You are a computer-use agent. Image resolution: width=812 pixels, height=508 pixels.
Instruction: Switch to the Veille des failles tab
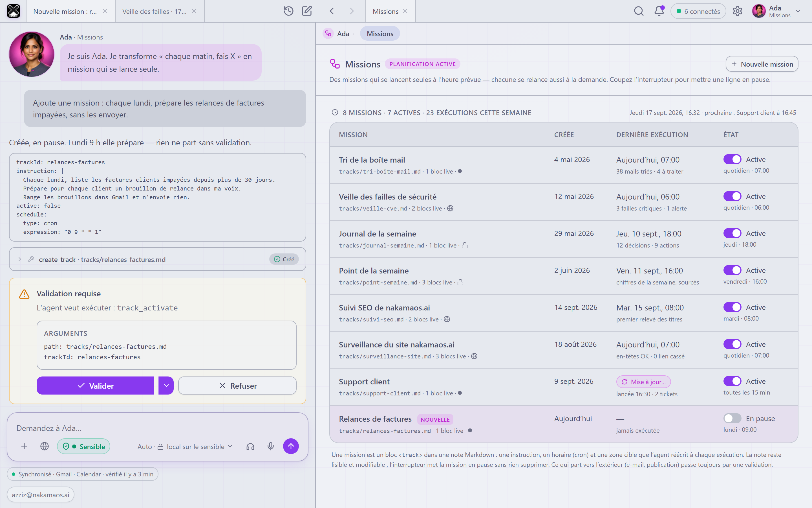click(x=160, y=11)
